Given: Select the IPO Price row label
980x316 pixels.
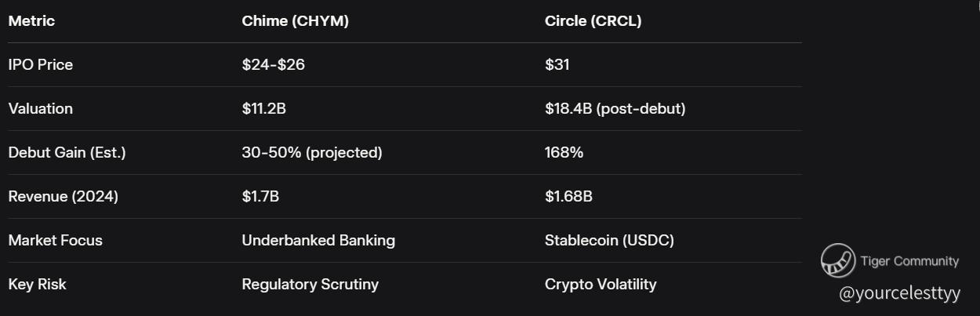Looking at the screenshot, I should [41, 65].
